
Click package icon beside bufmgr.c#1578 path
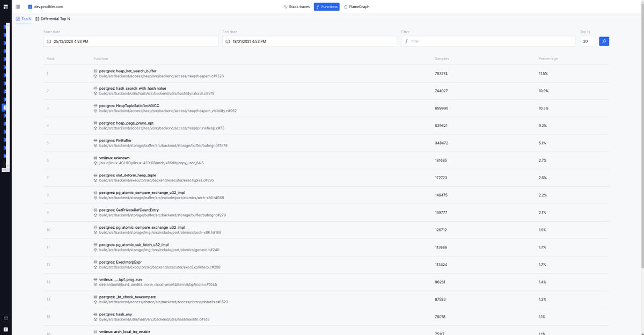tap(96, 145)
